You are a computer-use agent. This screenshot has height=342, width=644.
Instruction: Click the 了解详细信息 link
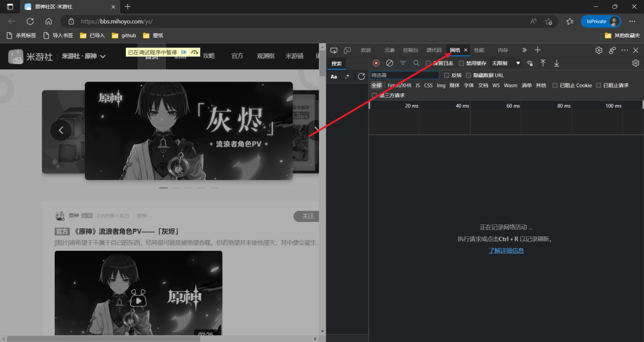[506, 250]
